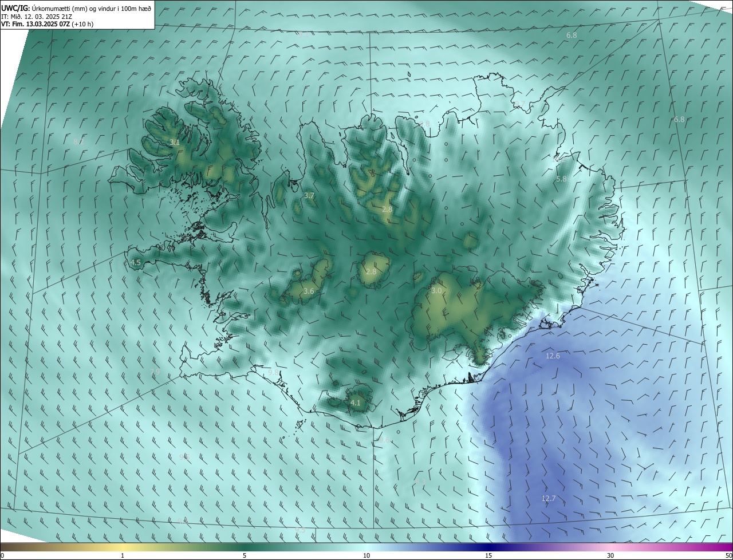Click the 3.1 value in the Westfjords
Viewport: 733px width, 560px height.
pos(175,142)
